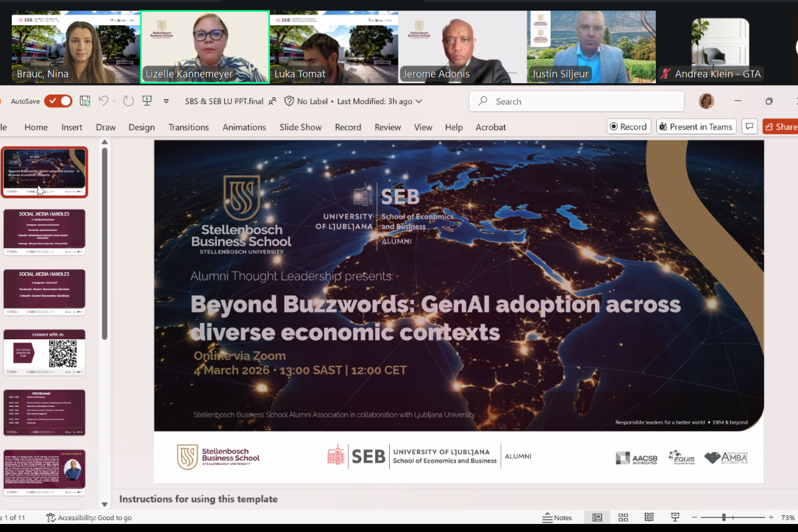Image resolution: width=798 pixels, height=532 pixels.
Task: Select the Slide Show tab
Action: [301, 127]
